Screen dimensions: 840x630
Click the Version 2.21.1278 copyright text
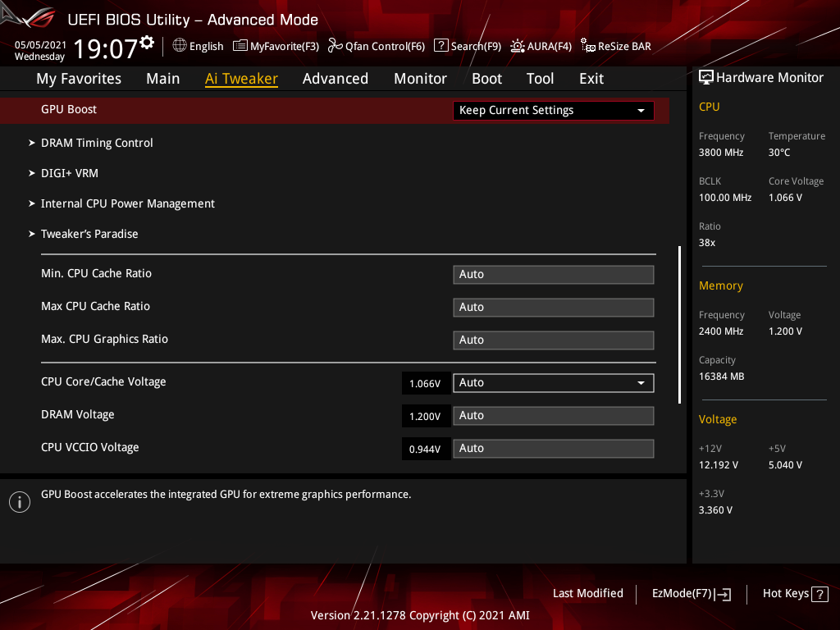(420, 615)
